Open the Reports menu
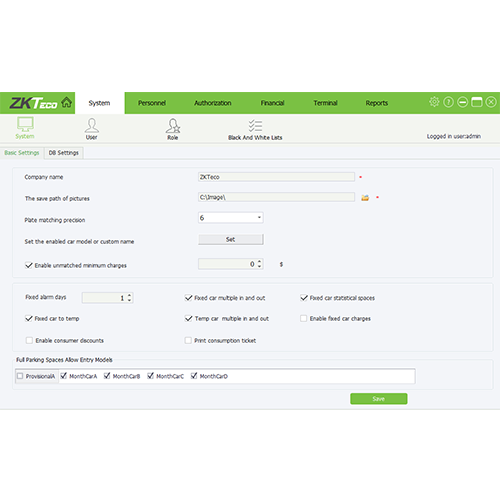500x500 pixels. pyautogui.click(x=377, y=103)
